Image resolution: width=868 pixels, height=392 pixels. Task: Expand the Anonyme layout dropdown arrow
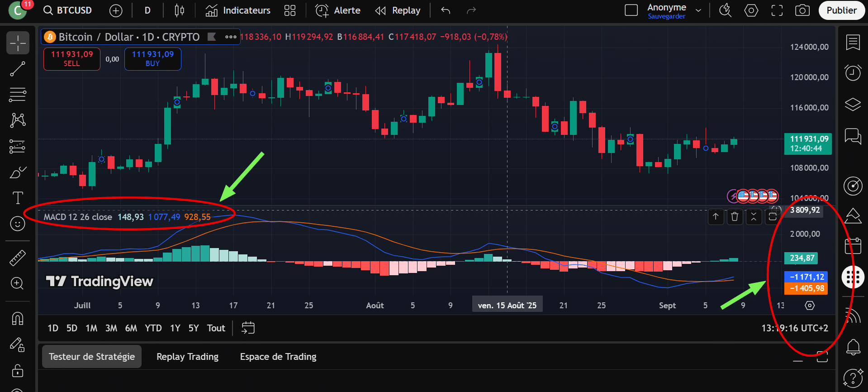tap(698, 10)
